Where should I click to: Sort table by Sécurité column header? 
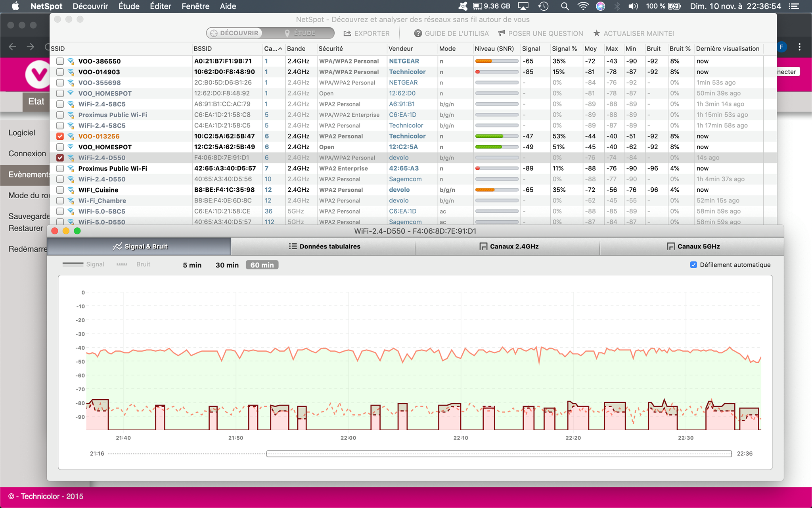[352, 48]
